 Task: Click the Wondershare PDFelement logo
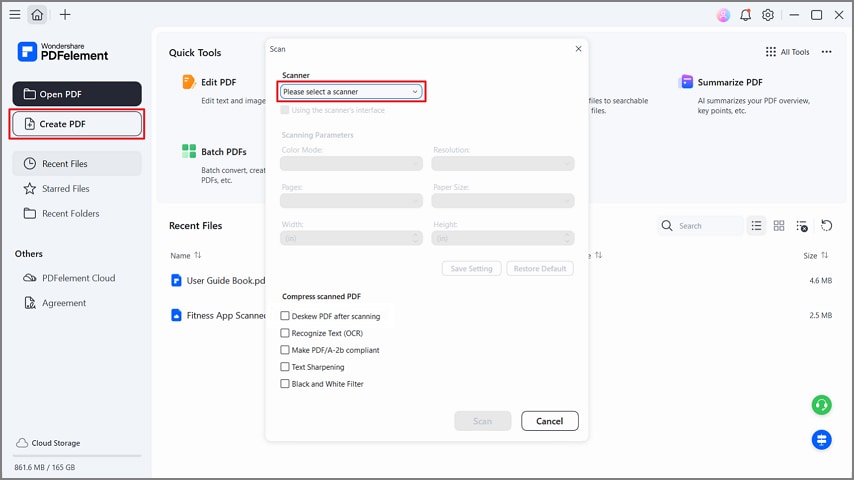(63, 52)
